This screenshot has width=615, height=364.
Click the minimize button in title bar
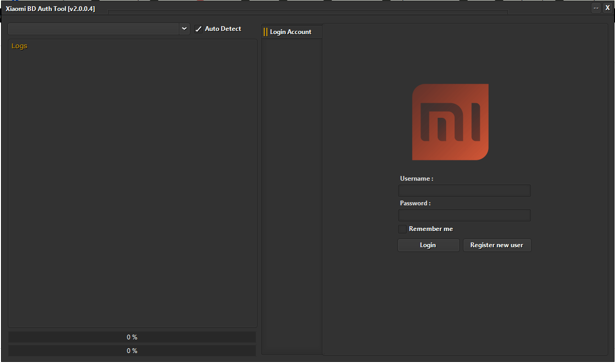(x=596, y=7)
